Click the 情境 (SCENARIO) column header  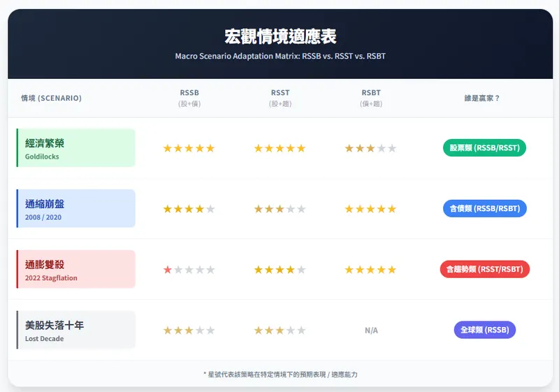(x=51, y=98)
